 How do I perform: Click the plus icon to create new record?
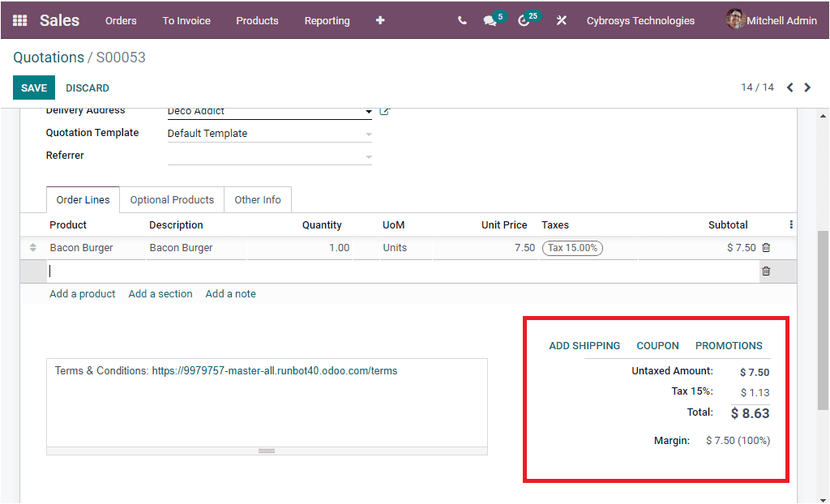click(379, 19)
